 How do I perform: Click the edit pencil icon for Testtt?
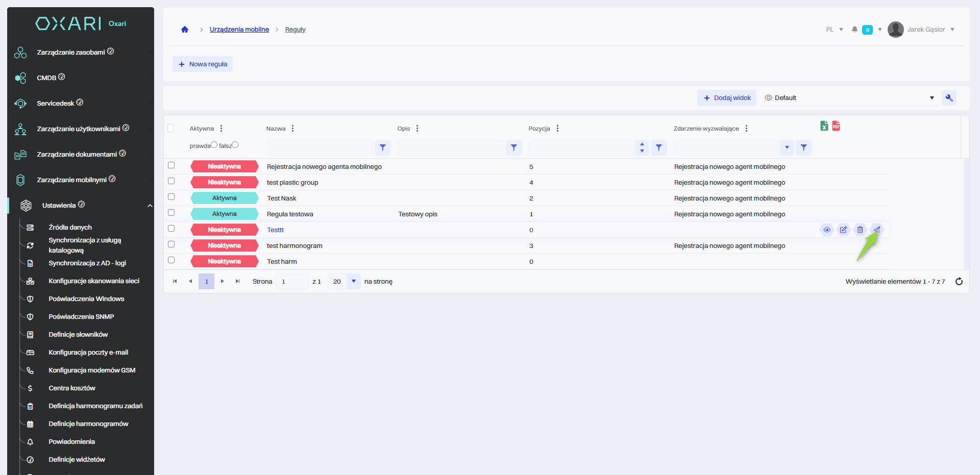(843, 230)
